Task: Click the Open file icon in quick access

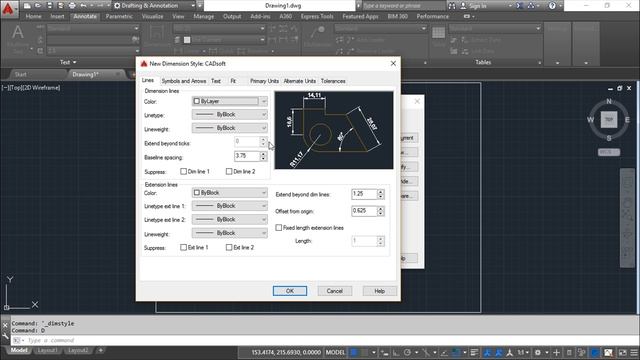Action: 38,6
